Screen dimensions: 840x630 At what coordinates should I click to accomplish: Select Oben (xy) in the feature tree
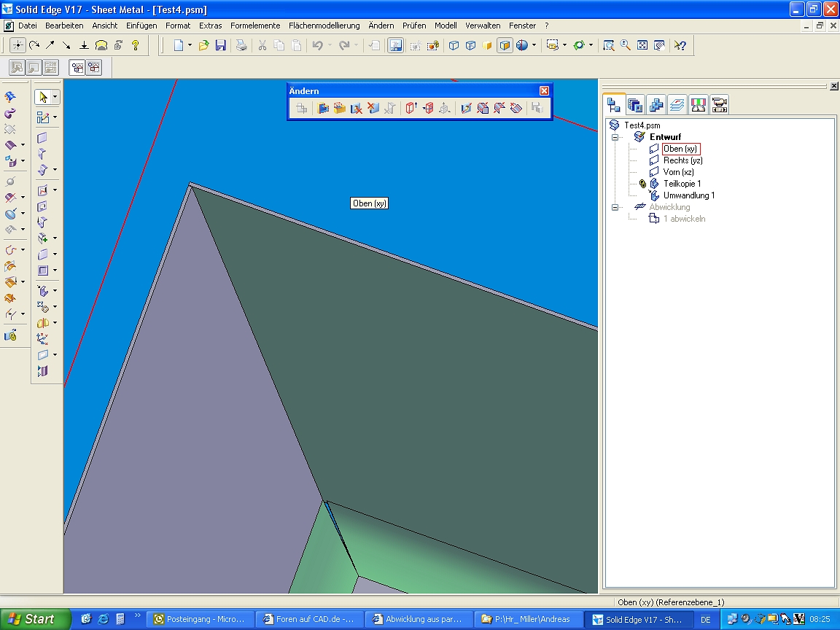(x=680, y=149)
